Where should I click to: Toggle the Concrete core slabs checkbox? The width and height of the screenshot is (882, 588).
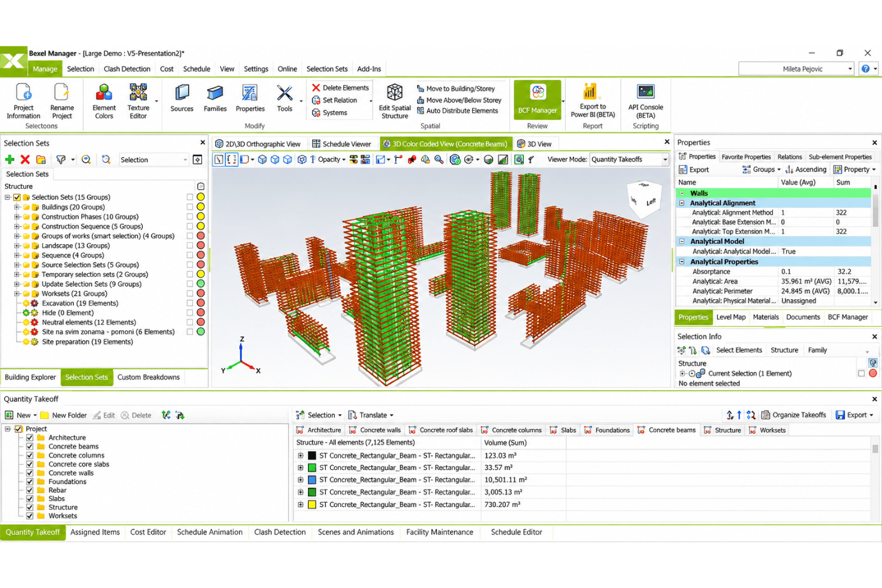tap(29, 464)
